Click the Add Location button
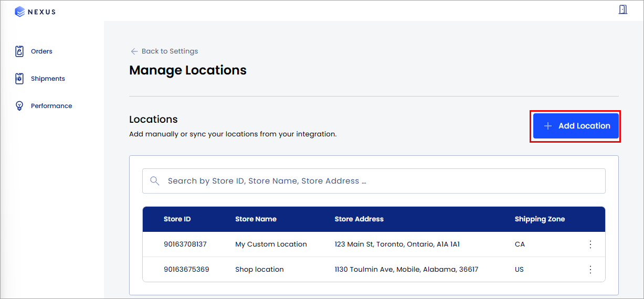This screenshot has width=644, height=299. click(576, 126)
